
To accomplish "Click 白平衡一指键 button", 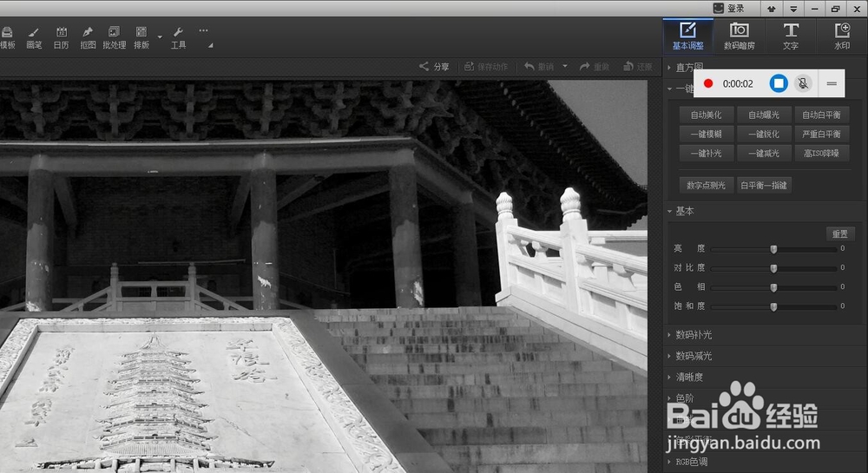I will point(764,186).
